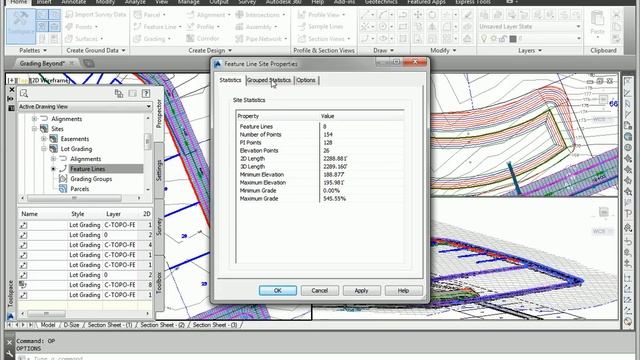Click the Assembly tool icon
This screenshot has height=360, width=640.
pyautogui.click(x=239, y=27)
